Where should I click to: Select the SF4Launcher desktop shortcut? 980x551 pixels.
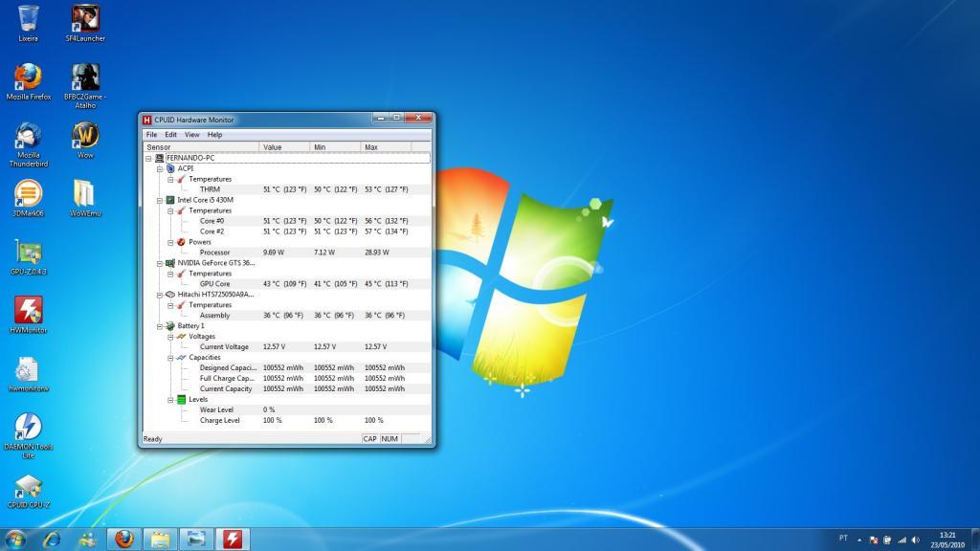click(85, 23)
